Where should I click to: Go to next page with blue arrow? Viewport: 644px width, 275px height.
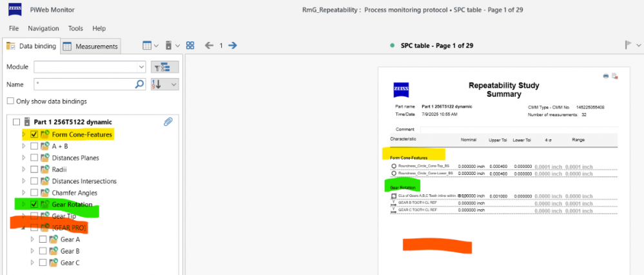[233, 46]
